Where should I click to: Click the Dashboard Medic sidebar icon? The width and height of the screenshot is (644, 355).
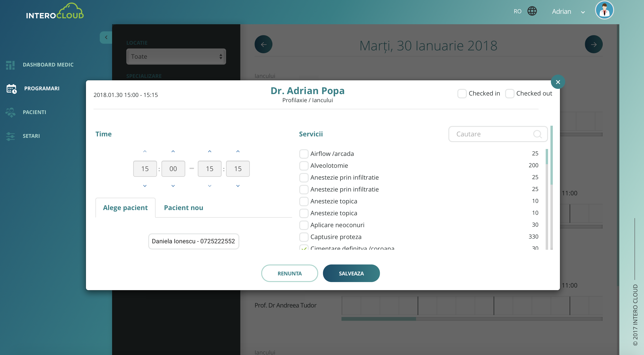click(10, 65)
